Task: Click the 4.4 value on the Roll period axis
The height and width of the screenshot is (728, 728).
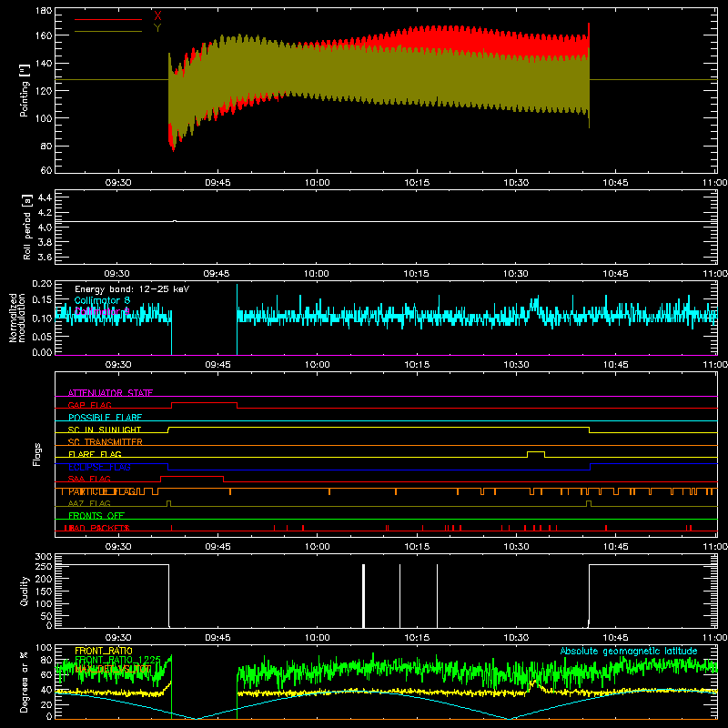Action: point(45,197)
